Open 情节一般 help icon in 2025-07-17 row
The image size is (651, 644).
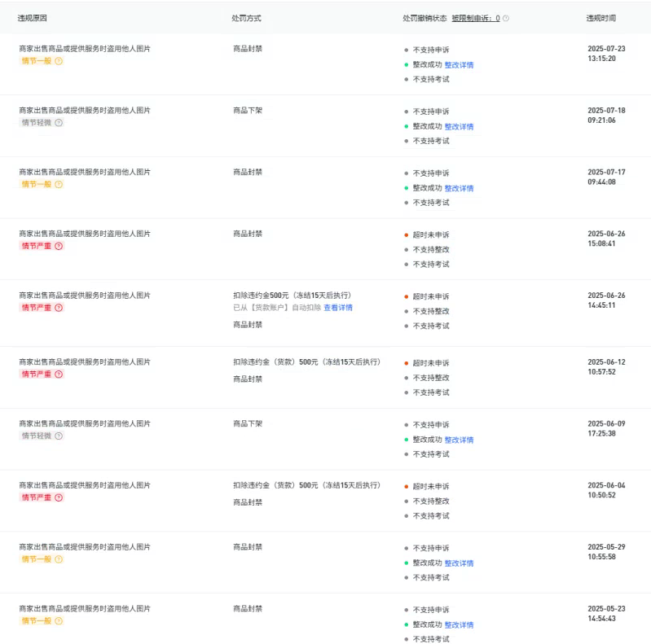pos(59,185)
